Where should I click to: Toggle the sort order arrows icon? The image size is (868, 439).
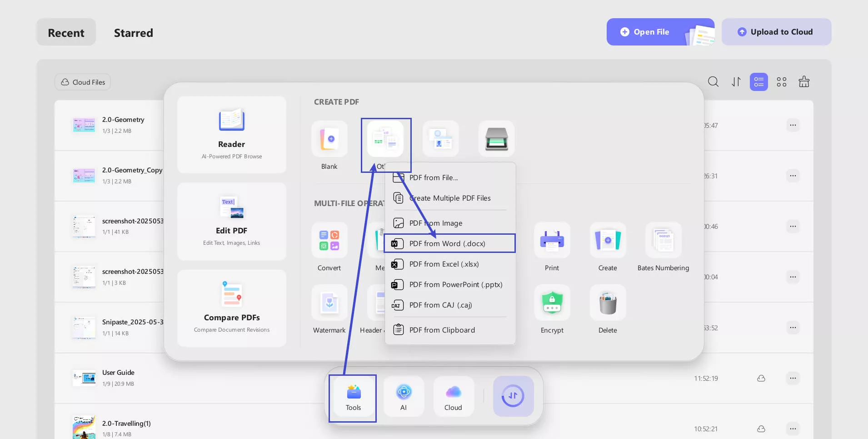point(736,82)
